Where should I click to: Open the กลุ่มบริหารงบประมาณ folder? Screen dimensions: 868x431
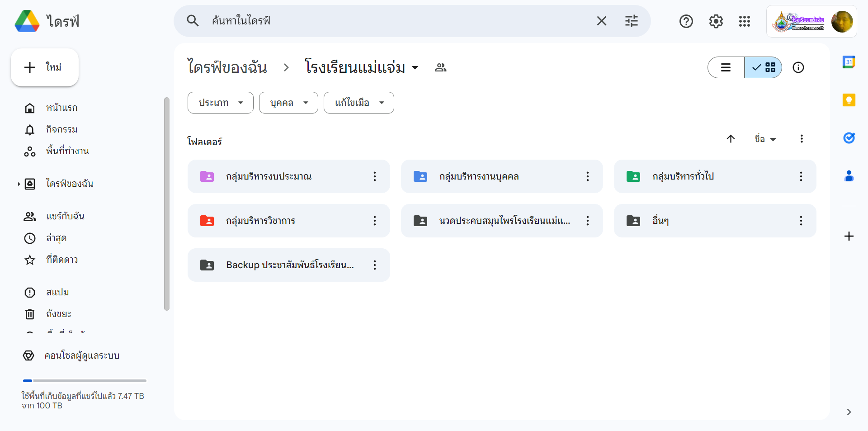[x=269, y=176]
